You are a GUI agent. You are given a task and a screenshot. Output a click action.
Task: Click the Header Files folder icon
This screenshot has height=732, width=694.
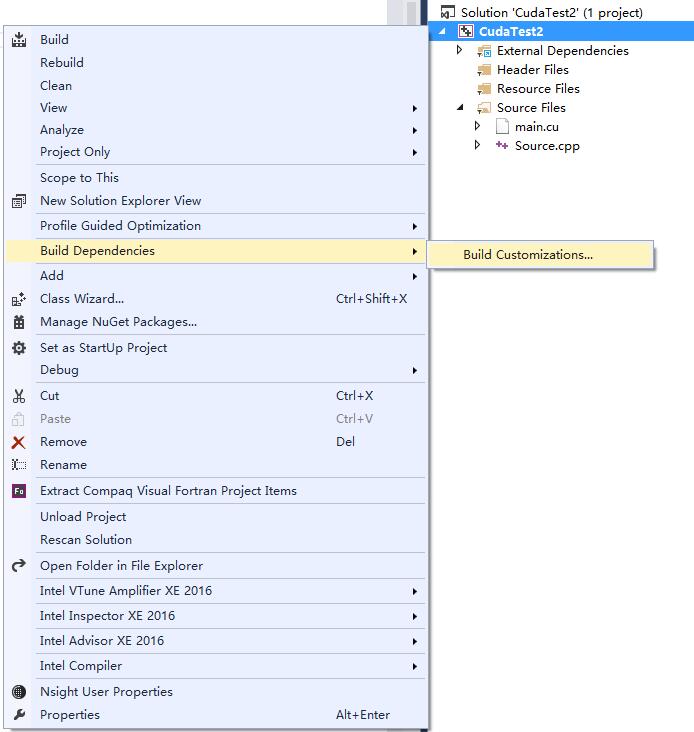tap(484, 70)
